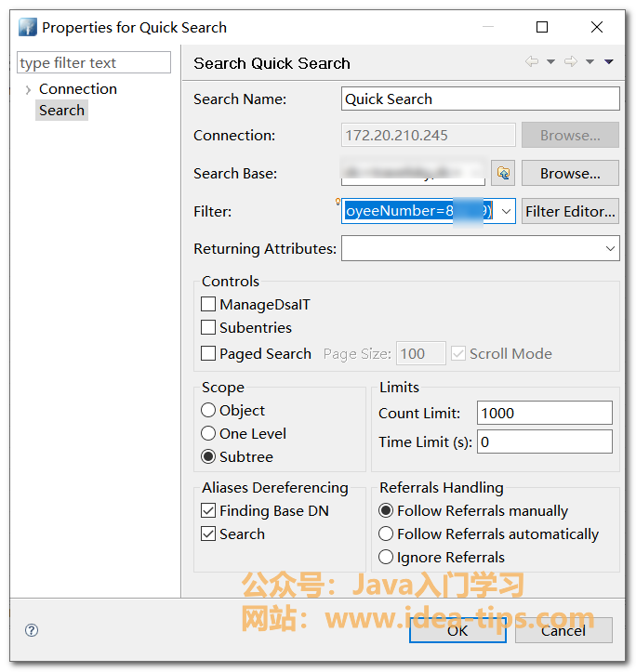Select Connection in the left tree
Image resolution: width=636 pixels, height=672 pixels.
tap(77, 89)
